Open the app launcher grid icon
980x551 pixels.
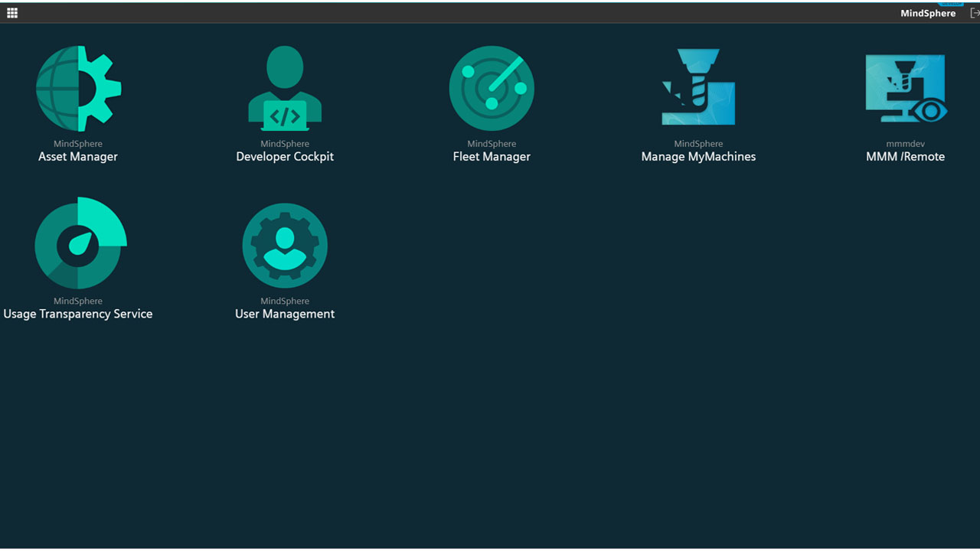[x=12, y=13]
